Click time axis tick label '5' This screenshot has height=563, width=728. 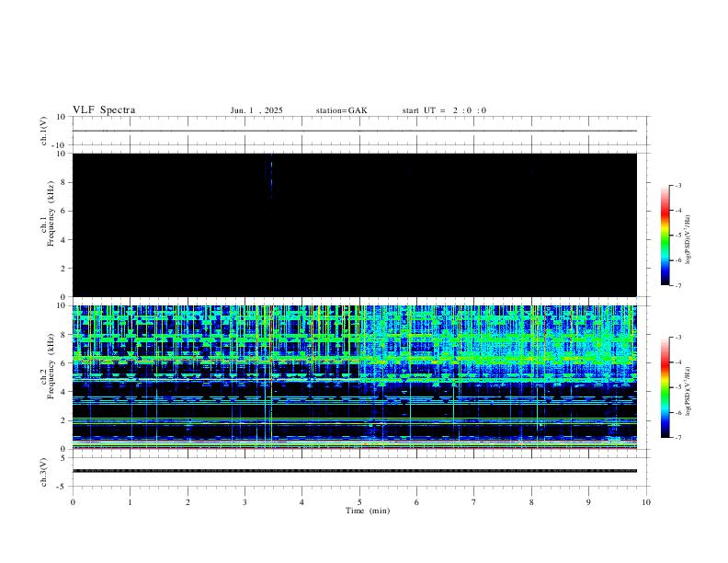click(359, 502)
